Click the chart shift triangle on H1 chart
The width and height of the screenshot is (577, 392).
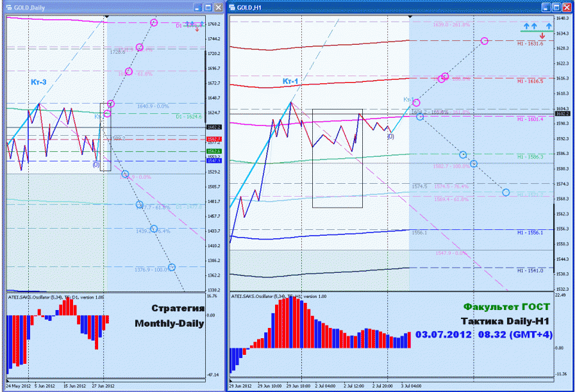[410, 17]
